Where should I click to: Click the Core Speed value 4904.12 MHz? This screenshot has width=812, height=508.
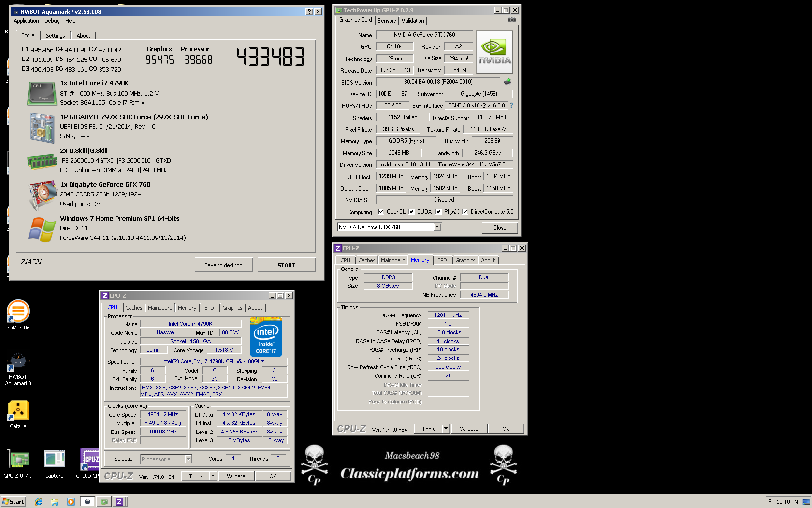click(x=163, y=414)
